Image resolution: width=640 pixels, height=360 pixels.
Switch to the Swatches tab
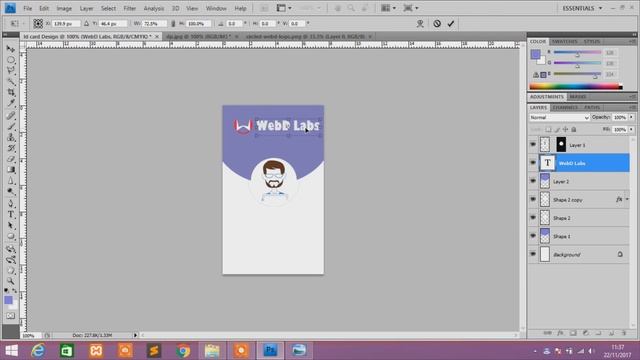[x=564, y=42]
